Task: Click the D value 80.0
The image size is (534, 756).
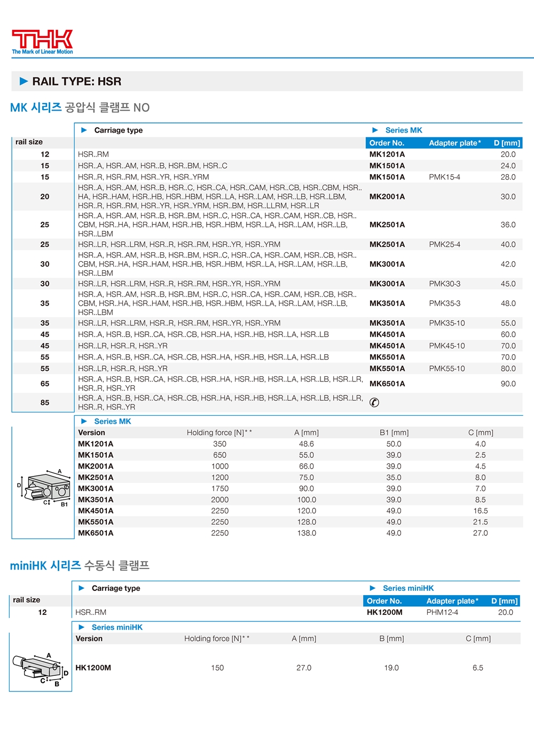Action: point(508,369)
